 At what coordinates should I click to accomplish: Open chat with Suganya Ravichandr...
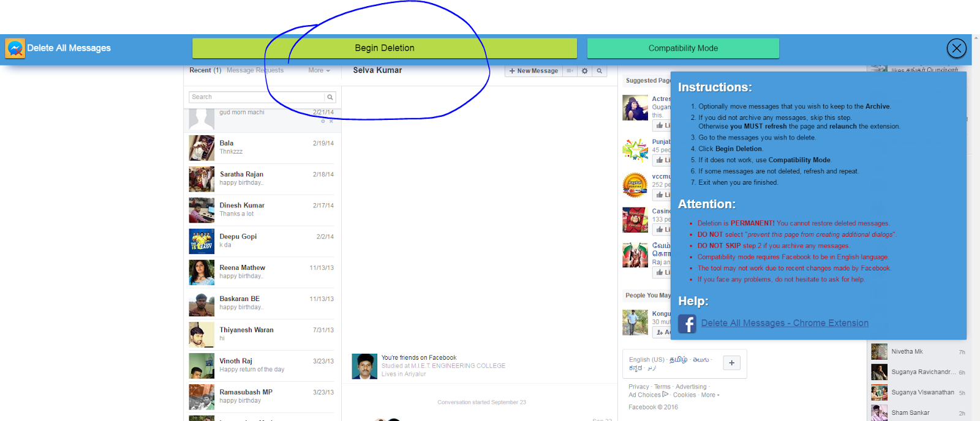(919, 372)
